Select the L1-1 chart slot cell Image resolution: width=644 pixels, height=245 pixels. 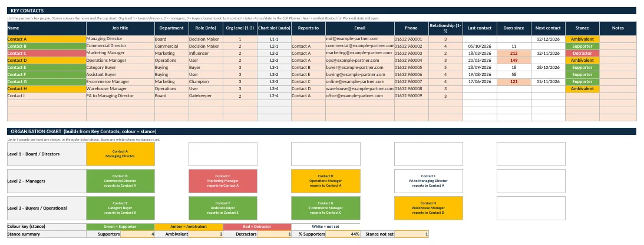(x=275, y=39)
